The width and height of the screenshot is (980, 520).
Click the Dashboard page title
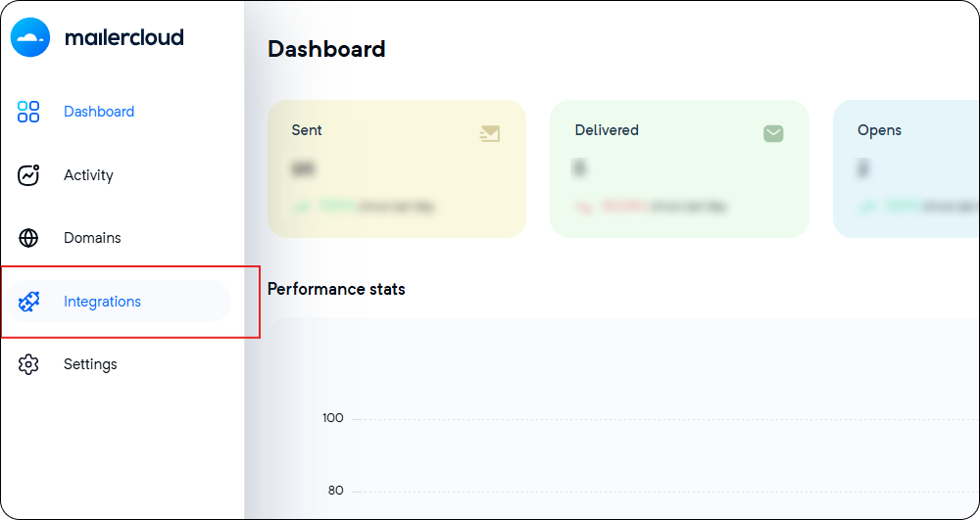326,49
